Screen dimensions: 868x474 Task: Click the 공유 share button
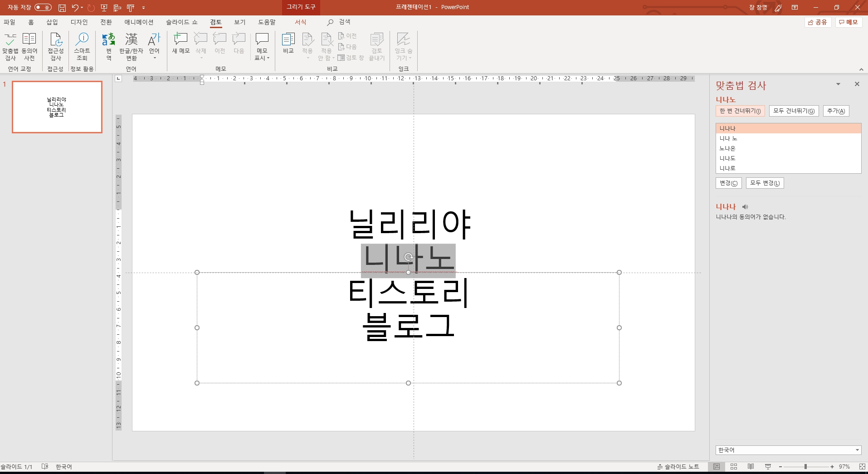(817, 22)
